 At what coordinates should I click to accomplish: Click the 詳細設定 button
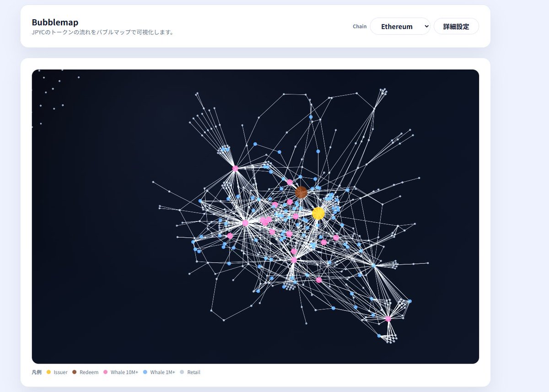coord(456,27)
